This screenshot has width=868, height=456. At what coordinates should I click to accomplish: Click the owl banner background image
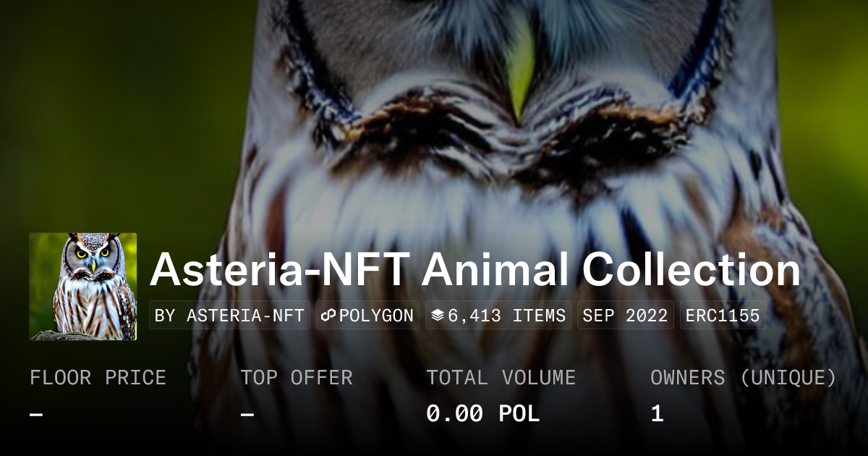506,109
